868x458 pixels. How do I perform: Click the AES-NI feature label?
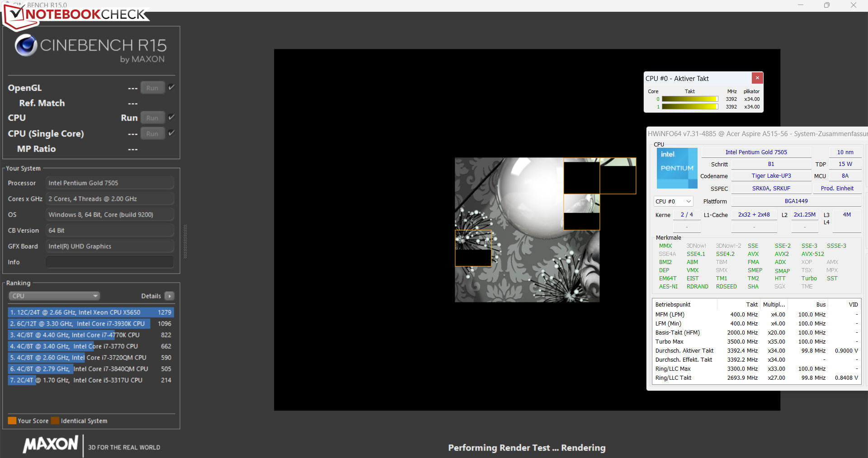pyautogui.click(x=668, y=287)
